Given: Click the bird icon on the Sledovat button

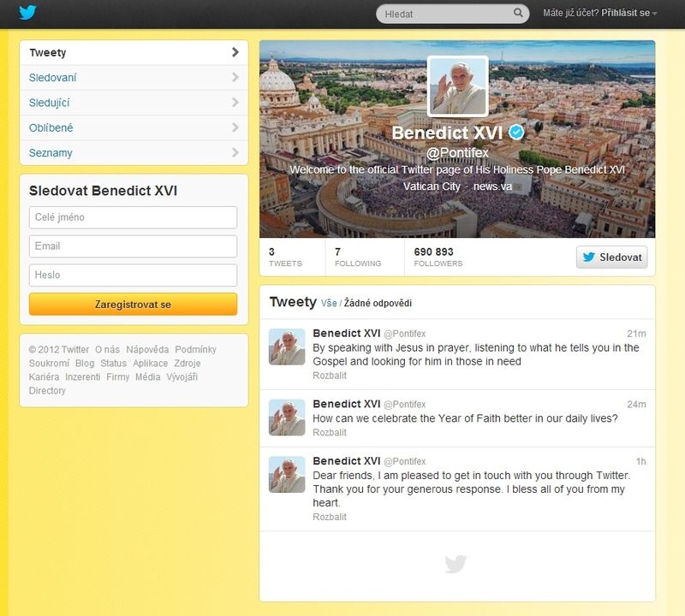Looking at the screenshot, I should coord(588,257).
